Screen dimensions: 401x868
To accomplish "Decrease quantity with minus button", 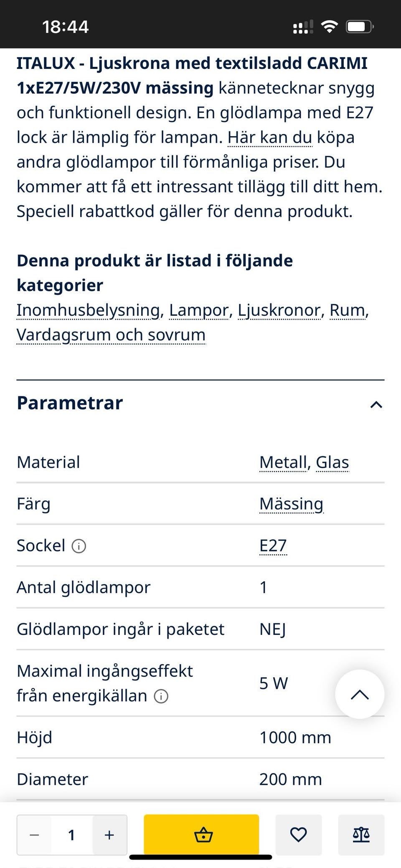I will [x=34, y=835].
